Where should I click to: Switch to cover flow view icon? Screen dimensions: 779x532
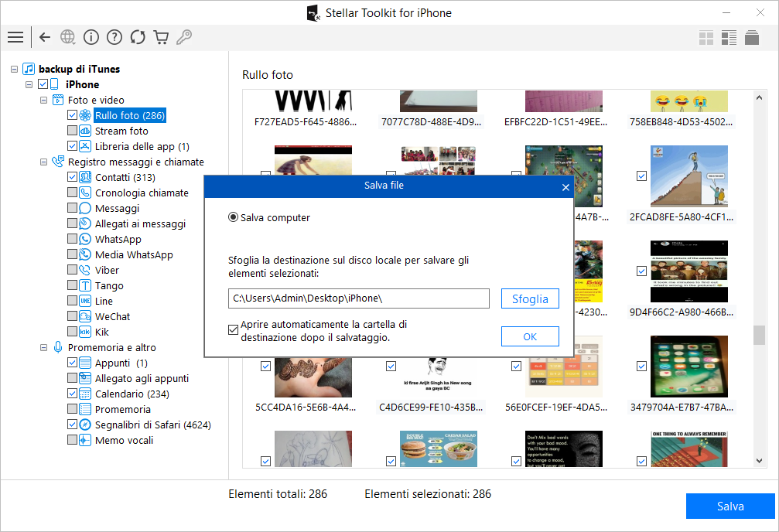(751, 37)
